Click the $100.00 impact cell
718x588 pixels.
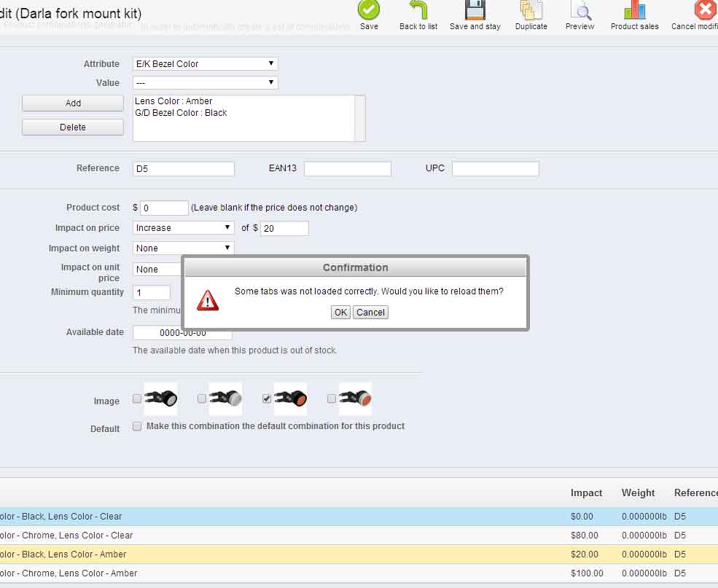(x=587, y=573)
